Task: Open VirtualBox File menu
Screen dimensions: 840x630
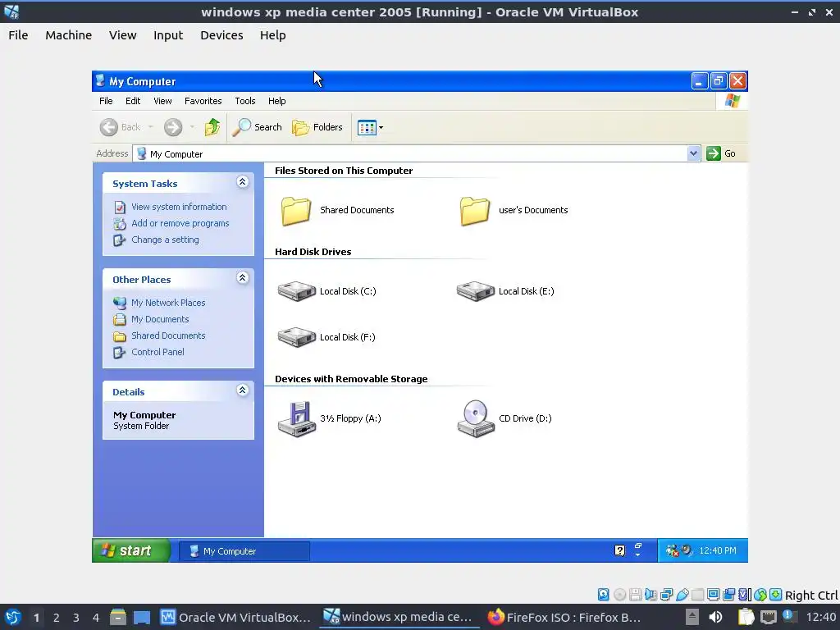Action: [x=18, y=35]
